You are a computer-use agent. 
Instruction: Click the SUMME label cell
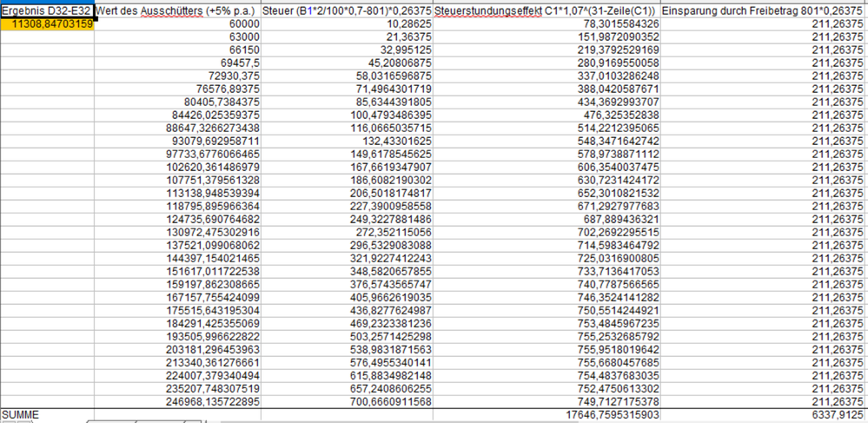pos(47,416)
